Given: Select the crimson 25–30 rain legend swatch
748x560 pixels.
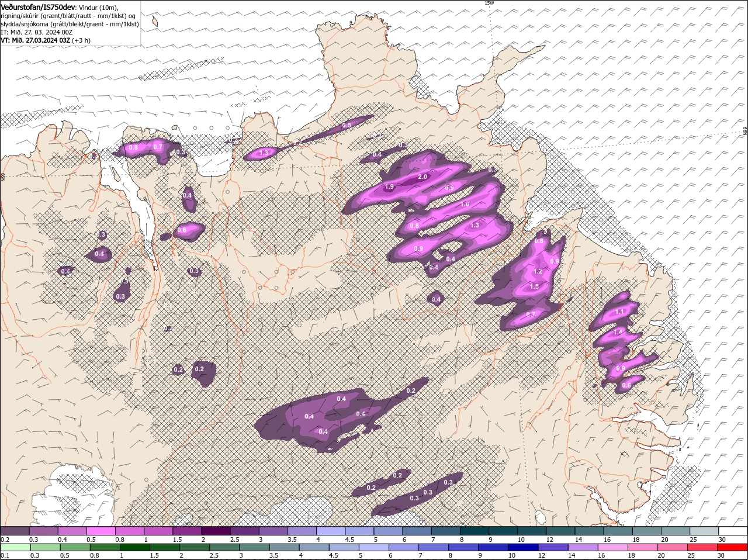Looking at the screenshot, I should (x=703, y=548).
